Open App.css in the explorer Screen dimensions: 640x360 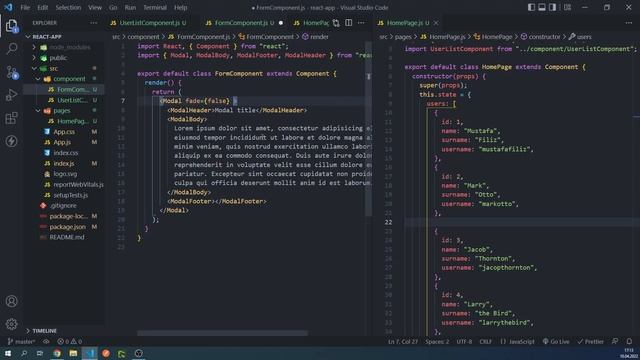[64, 132]
